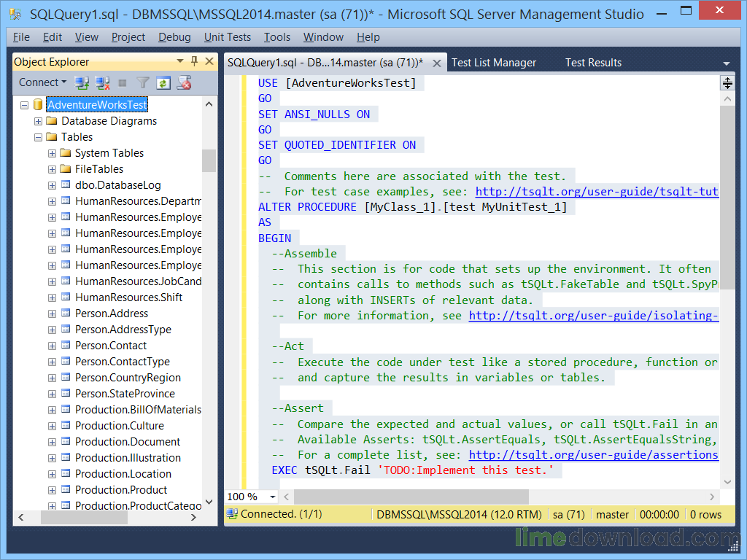Click the dbo.DatabaseLog table icon

[66, 184]
